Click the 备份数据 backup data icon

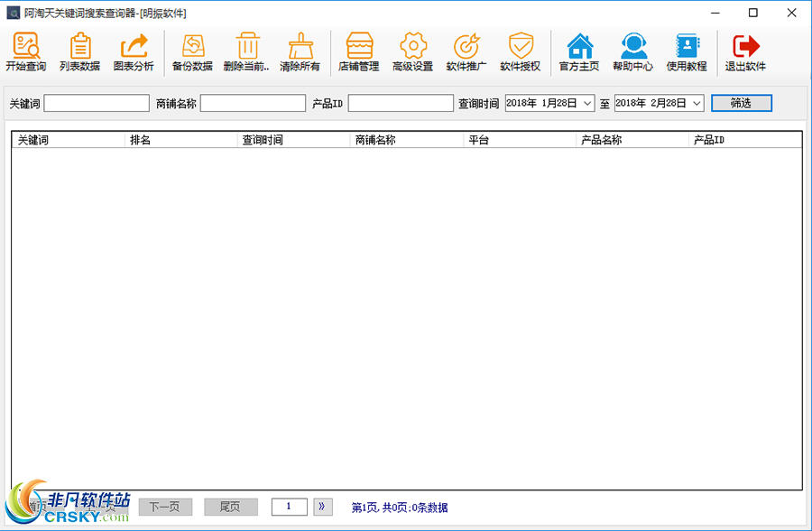click(x=193, y=51)
